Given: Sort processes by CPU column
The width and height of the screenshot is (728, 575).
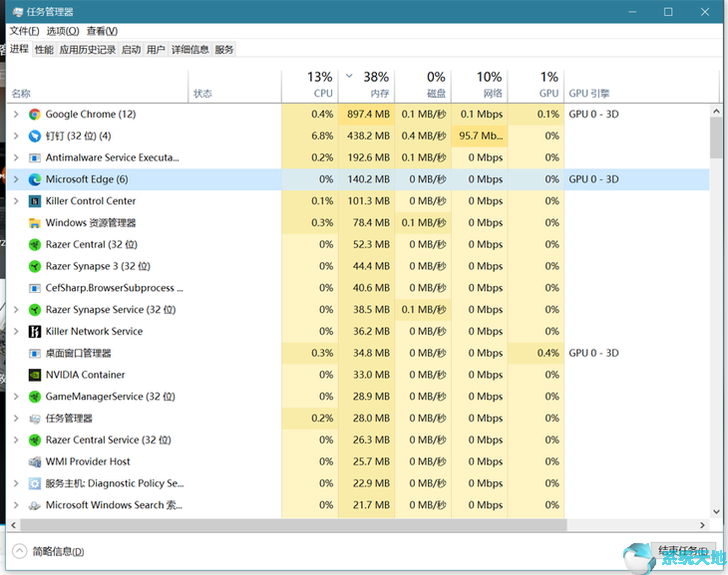Looking at the screenshot, I should pyautogui.click(x=310, y=86).
